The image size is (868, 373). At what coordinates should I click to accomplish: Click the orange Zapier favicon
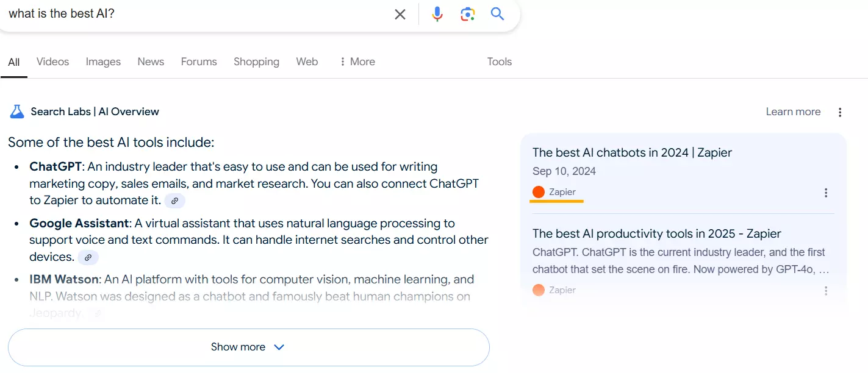point(539,192)
